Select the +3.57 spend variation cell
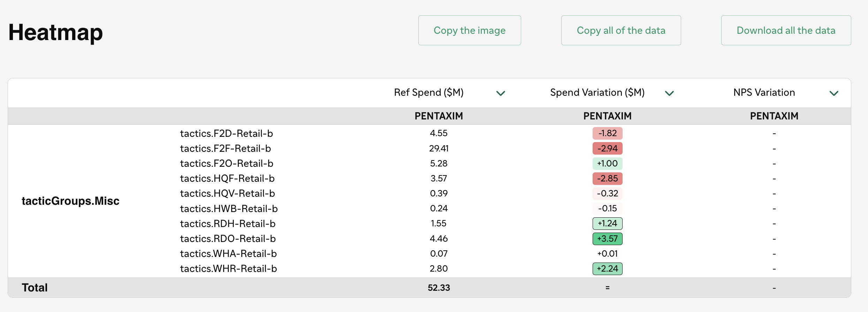 608,239
